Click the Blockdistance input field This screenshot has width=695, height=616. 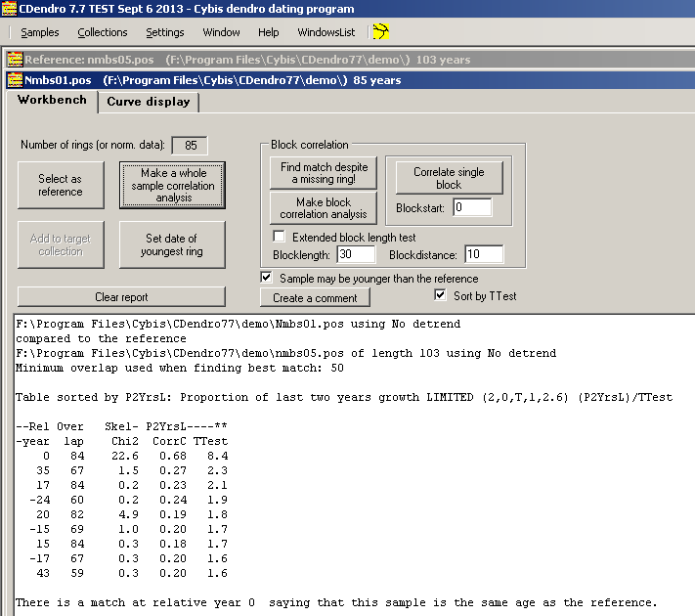pyautogui.click(x=484, y=254)
